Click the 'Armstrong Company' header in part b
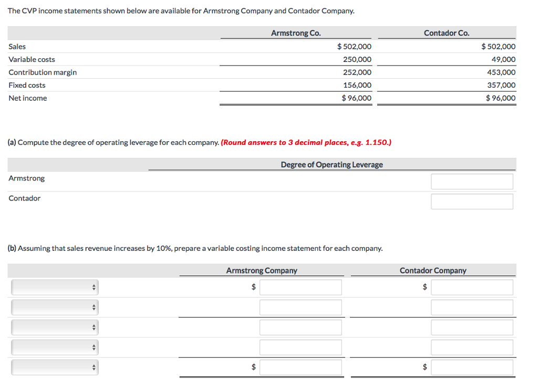538x392 pixels. pyautogui.click(x=262, y=271)
